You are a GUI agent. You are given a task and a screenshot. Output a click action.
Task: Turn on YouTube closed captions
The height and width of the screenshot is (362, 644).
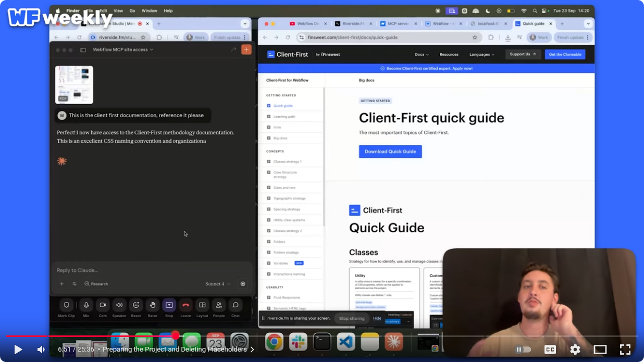coord(550,349)
